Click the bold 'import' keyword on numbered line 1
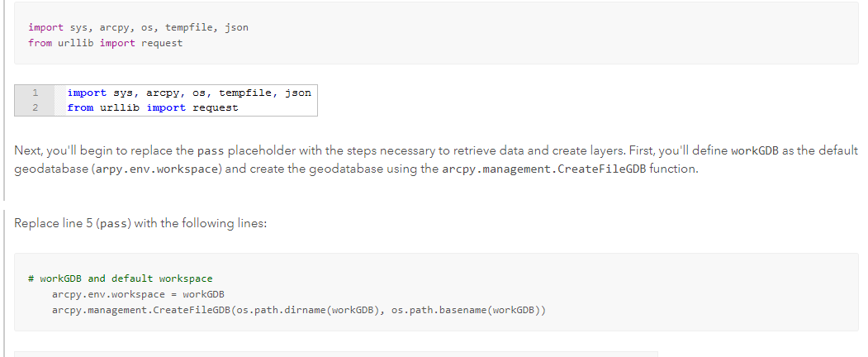The width and height of the screenshot is (868, 357). point(87,93)
